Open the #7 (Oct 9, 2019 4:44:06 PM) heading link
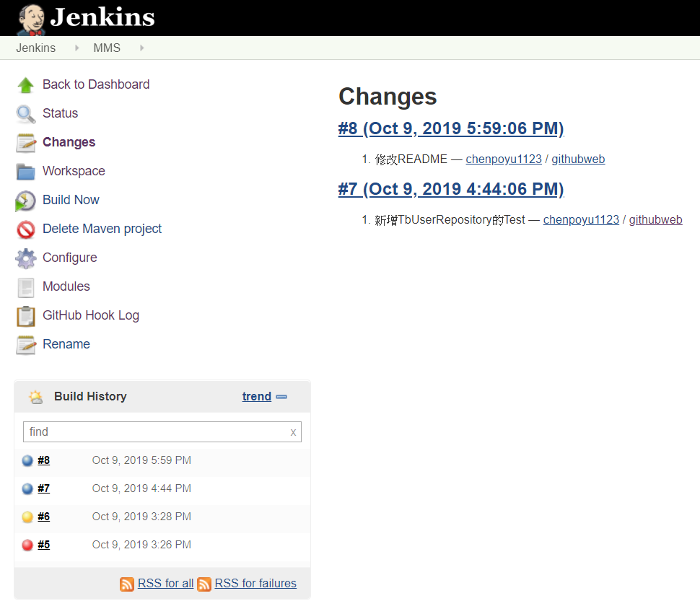This screenshot has height=614, width=700. coord(451,189)
